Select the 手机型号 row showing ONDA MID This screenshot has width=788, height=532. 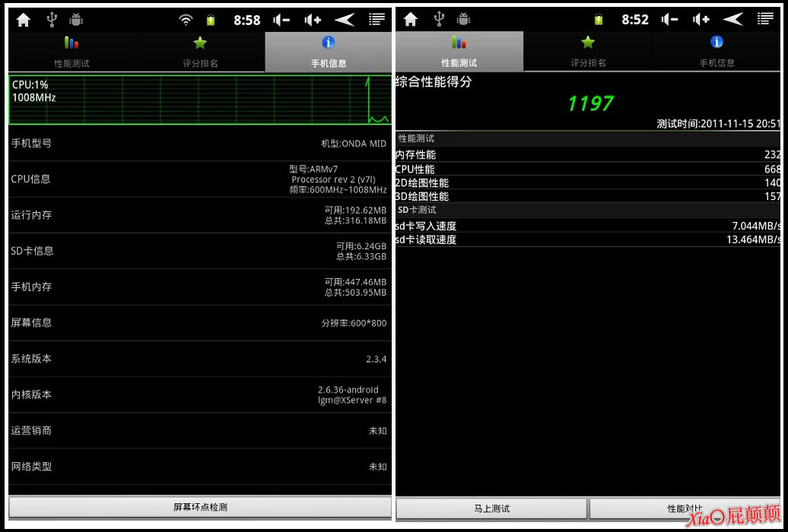199,143
